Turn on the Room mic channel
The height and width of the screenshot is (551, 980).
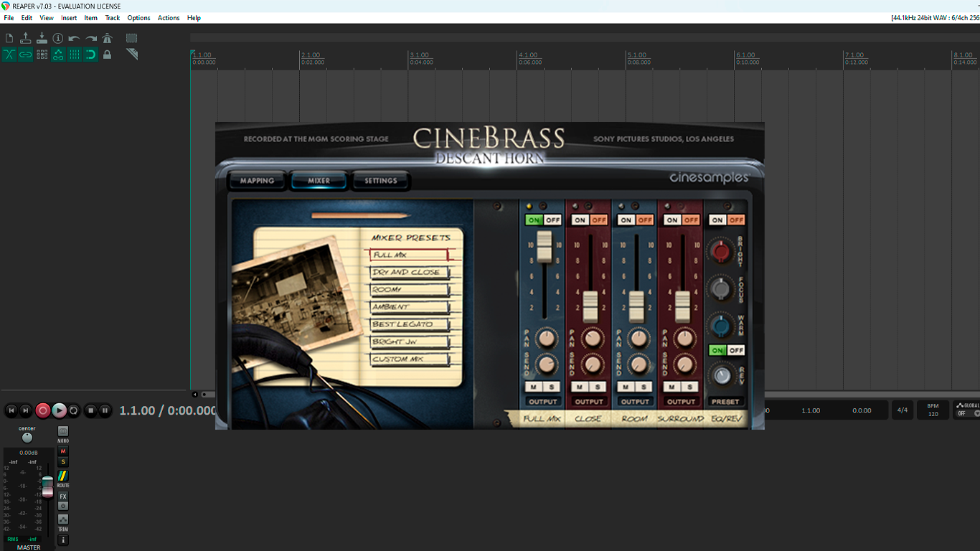point(626,220)
